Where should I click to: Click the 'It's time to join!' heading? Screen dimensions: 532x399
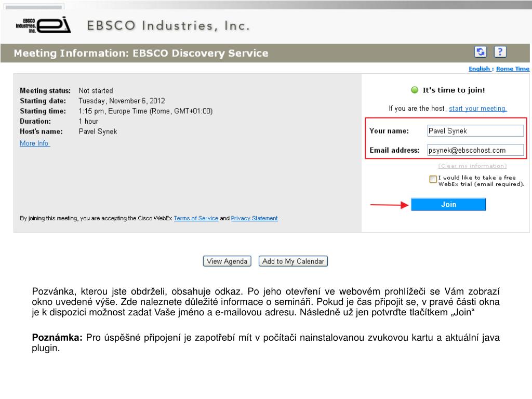tap(454, 90)
